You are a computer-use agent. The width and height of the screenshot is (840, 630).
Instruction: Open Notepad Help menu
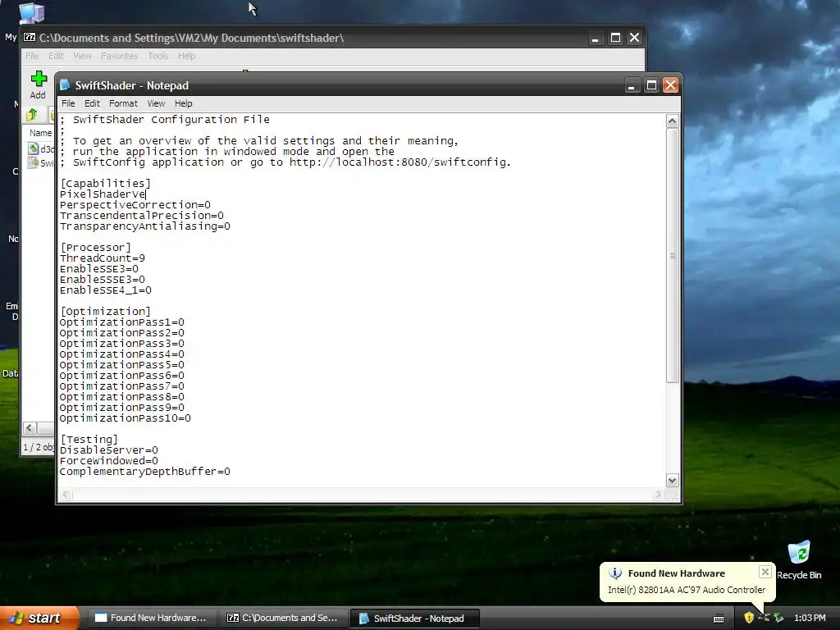point(183,103)
